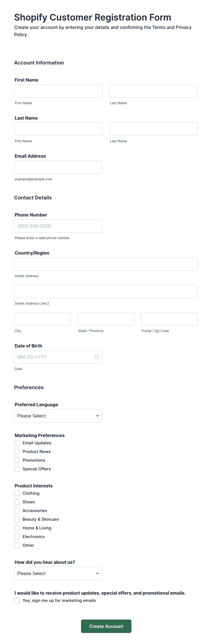Check the Email Updates checkbox
This screenshot has height=644, width=210.
[x=17, y=443]
